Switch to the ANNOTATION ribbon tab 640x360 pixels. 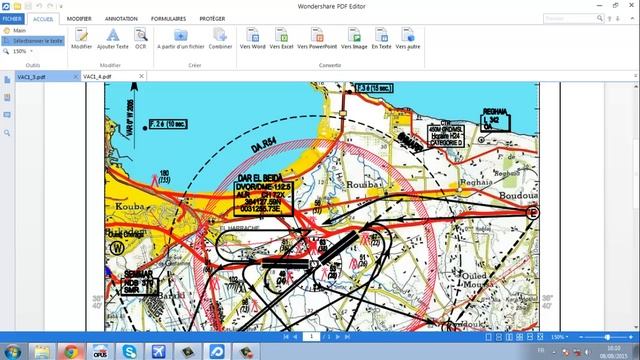[x=121, y=19]
